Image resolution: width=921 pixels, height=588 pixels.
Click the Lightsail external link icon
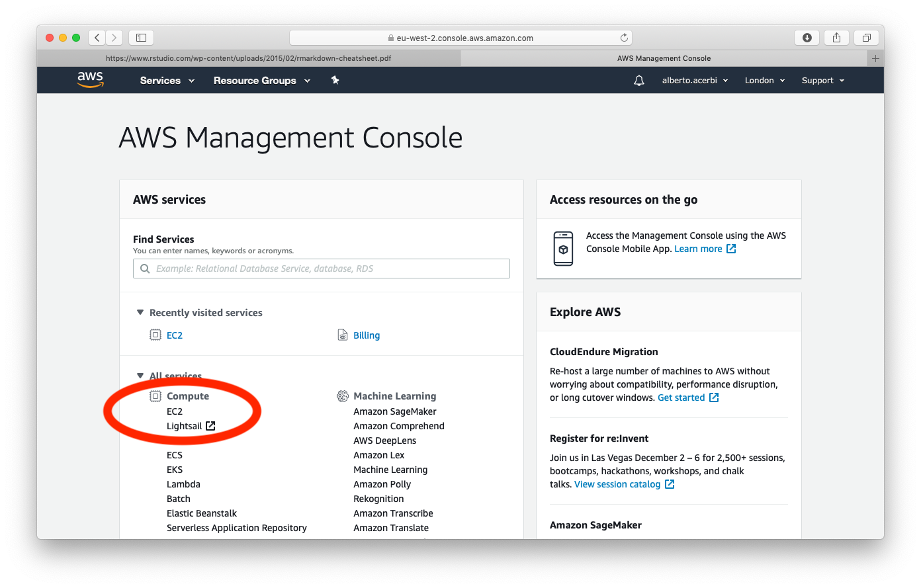point(210,426)
